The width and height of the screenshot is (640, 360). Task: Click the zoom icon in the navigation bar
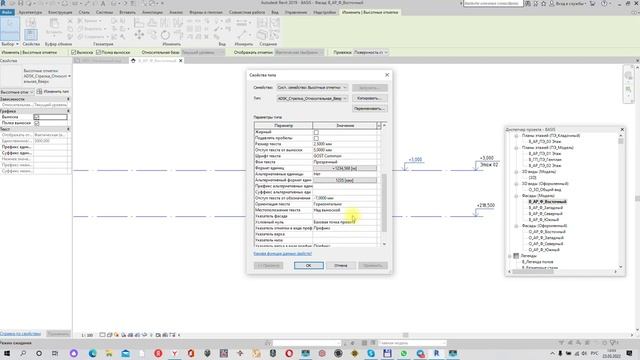pos(629,89)
